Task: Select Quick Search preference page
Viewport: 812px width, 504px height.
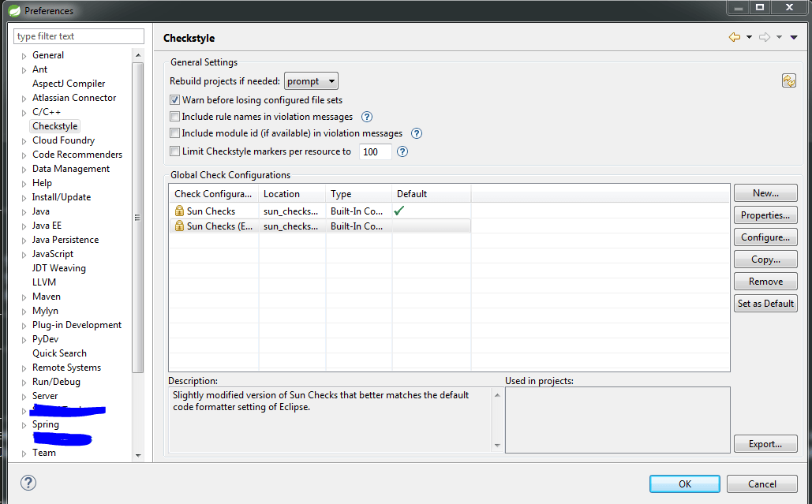Action: tap(59, 353)
